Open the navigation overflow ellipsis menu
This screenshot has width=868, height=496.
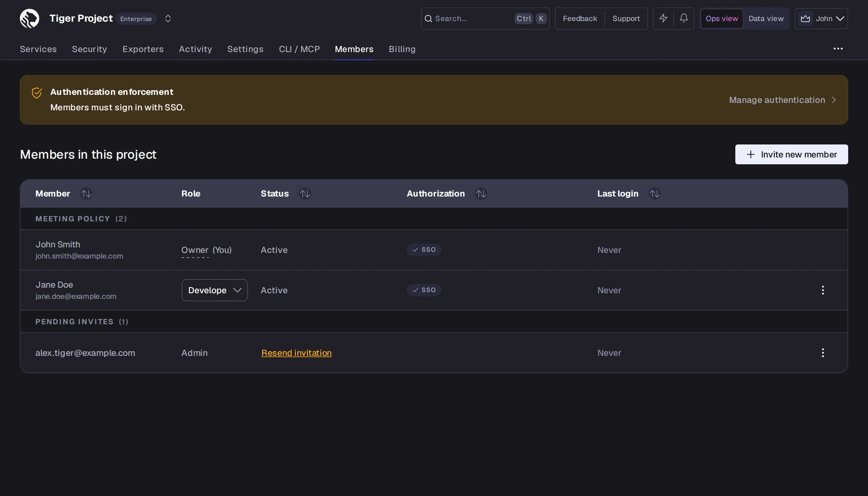838,49
